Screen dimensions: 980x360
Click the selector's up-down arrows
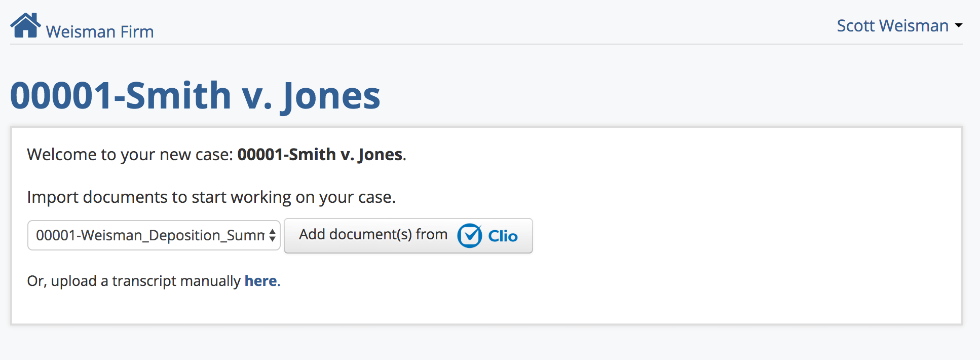(x=272, y=235)
